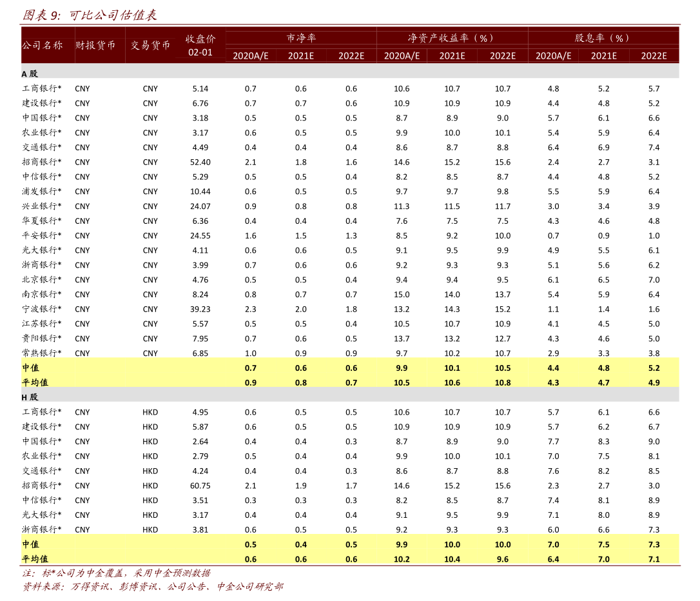This screenshot has height=601, width=700.
Task: Click the footnote beginning with 注
Action: coord(116,573)
